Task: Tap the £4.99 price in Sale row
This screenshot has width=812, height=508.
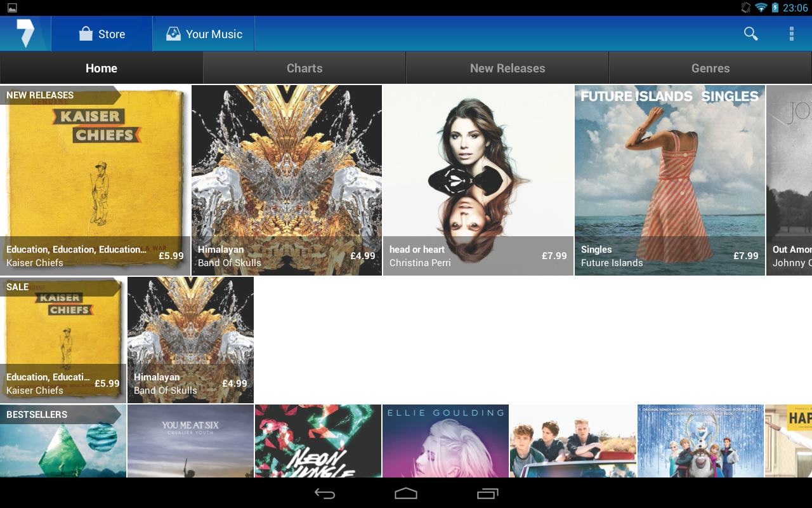Action: point(235,384)
